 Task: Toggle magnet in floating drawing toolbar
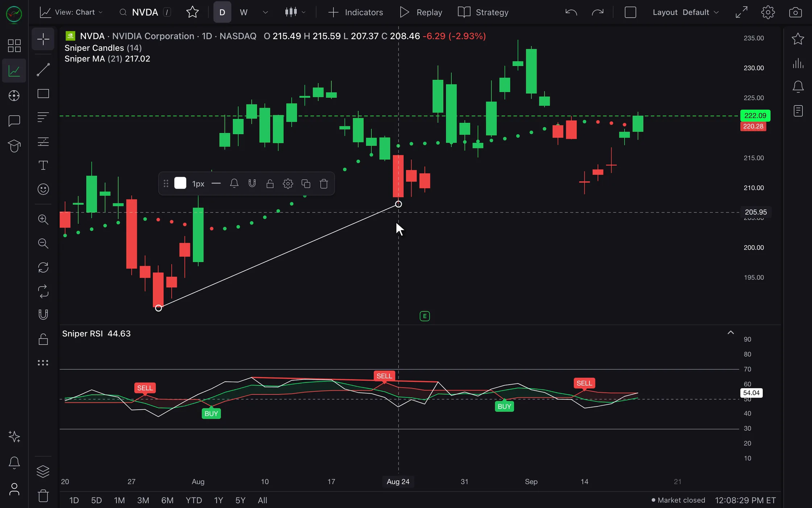pos(252,184)
